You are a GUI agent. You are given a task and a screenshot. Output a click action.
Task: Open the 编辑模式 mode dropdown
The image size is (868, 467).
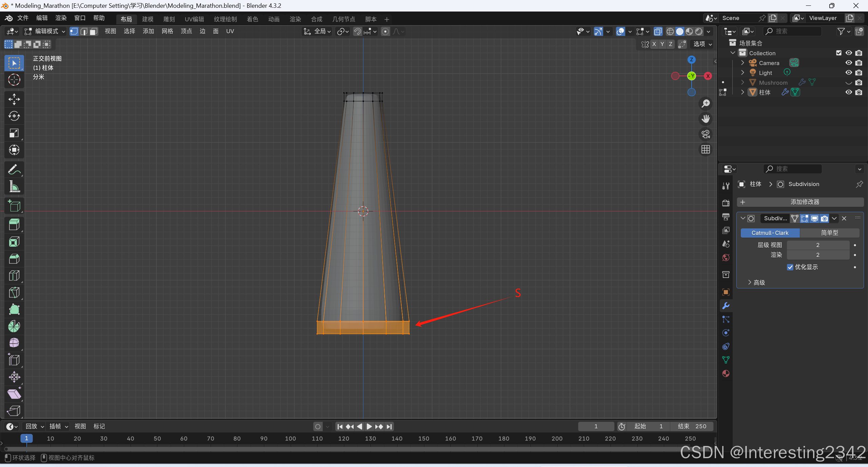click(x=45, y=32)
